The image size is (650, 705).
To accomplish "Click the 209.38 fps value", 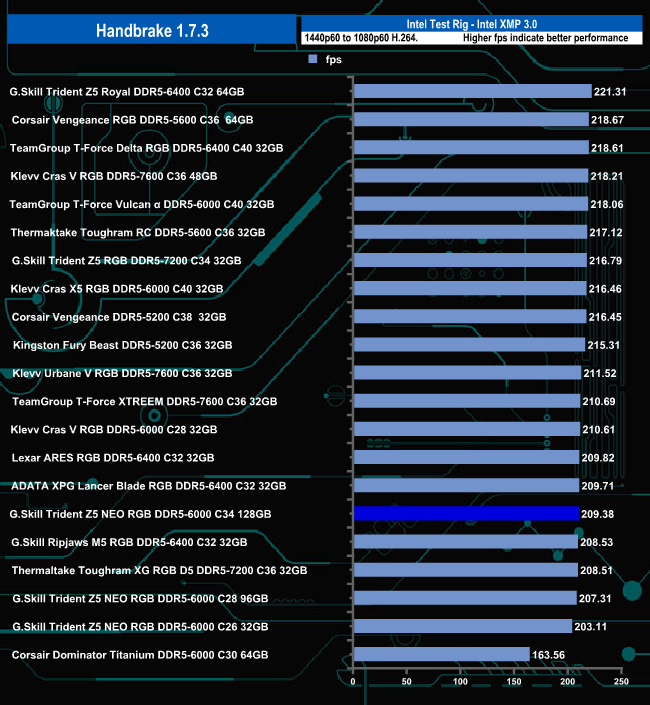I will pyautogui.click(x=597, y=514).
